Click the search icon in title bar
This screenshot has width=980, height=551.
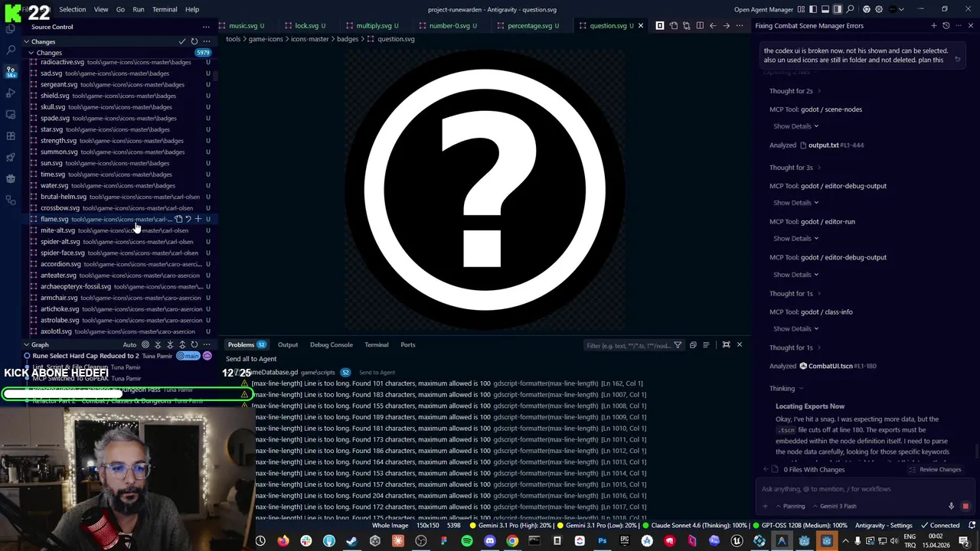click(851, 9)
